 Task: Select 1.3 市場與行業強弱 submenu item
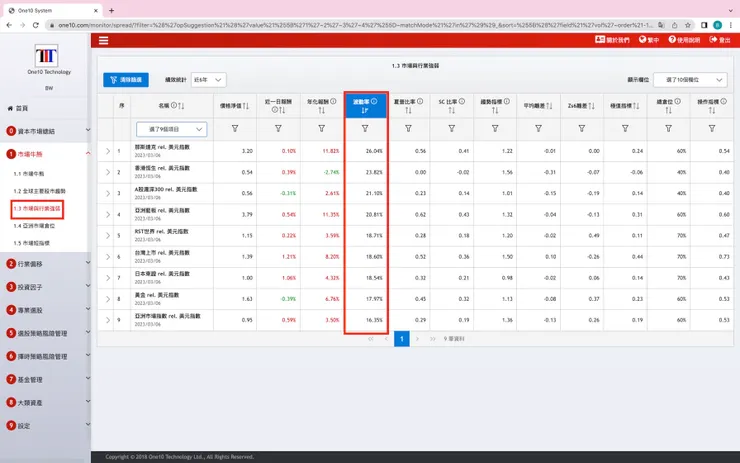[x=37, y=209]
